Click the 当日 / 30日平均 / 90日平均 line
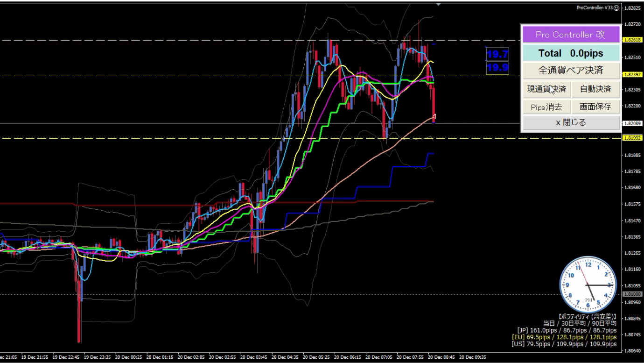This screenshot has width=644, height=363. pyautogui.click(x=580, y=323)
